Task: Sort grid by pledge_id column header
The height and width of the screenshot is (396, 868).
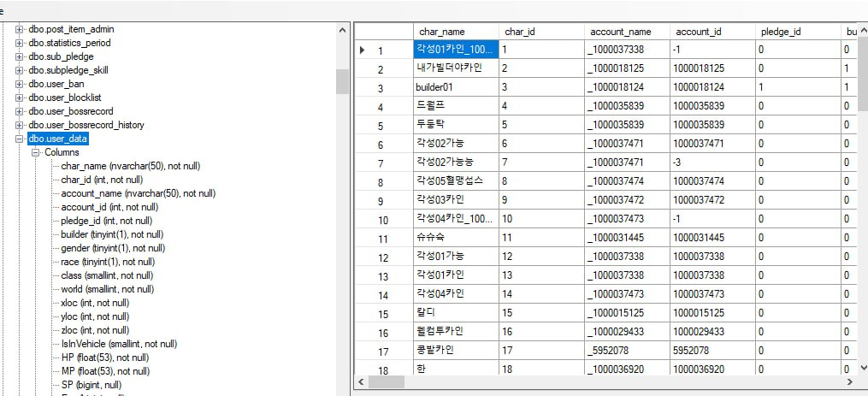Action: [797, 32]
